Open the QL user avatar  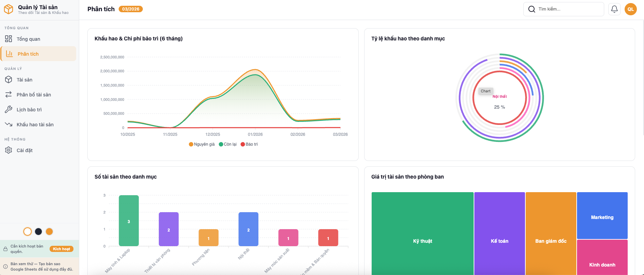[630, 9]
